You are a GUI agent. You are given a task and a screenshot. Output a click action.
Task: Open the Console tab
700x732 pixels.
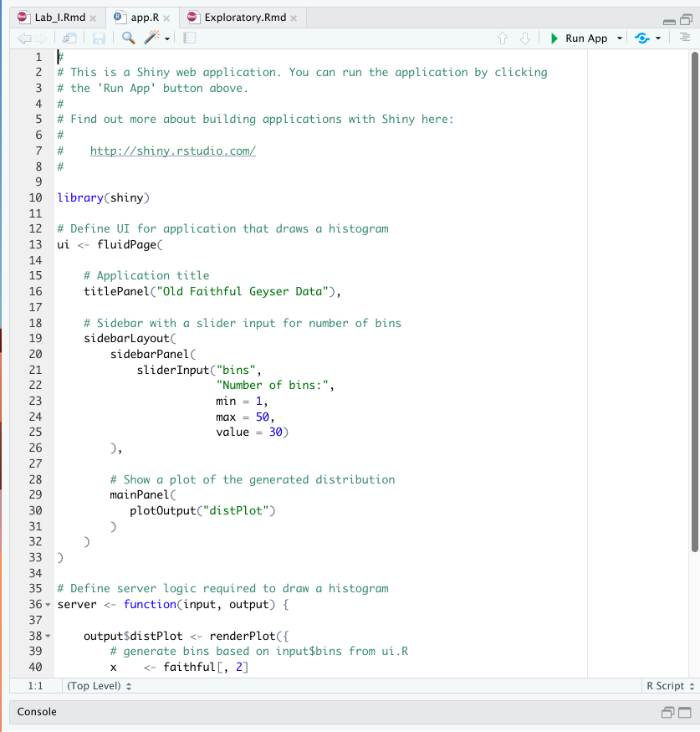37,711
